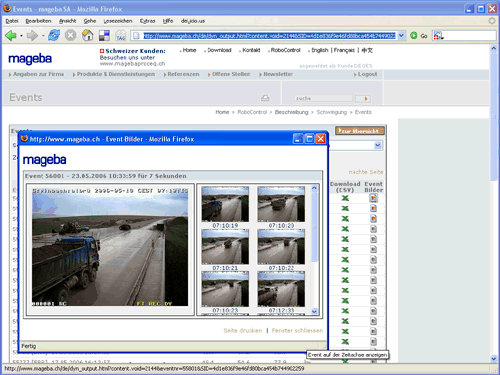Viewport: 500px width, 375px height.
Task: Click the RoboControl link in top navigation
Action: click(285, 50)
